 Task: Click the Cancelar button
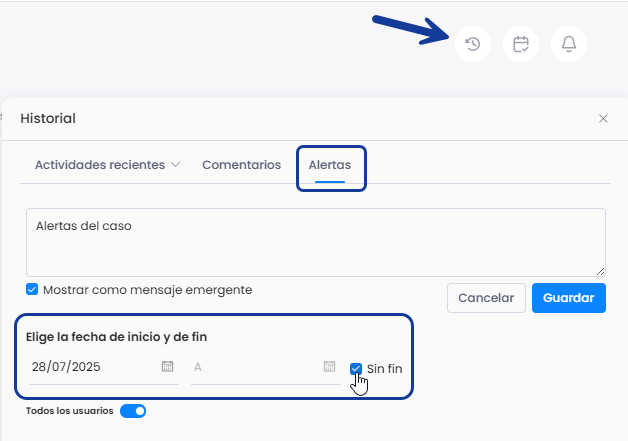click(x=486, y=298)
